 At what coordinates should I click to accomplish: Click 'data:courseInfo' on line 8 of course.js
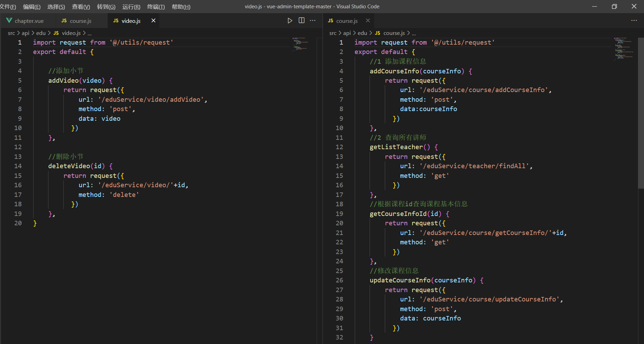coord(429,109)
